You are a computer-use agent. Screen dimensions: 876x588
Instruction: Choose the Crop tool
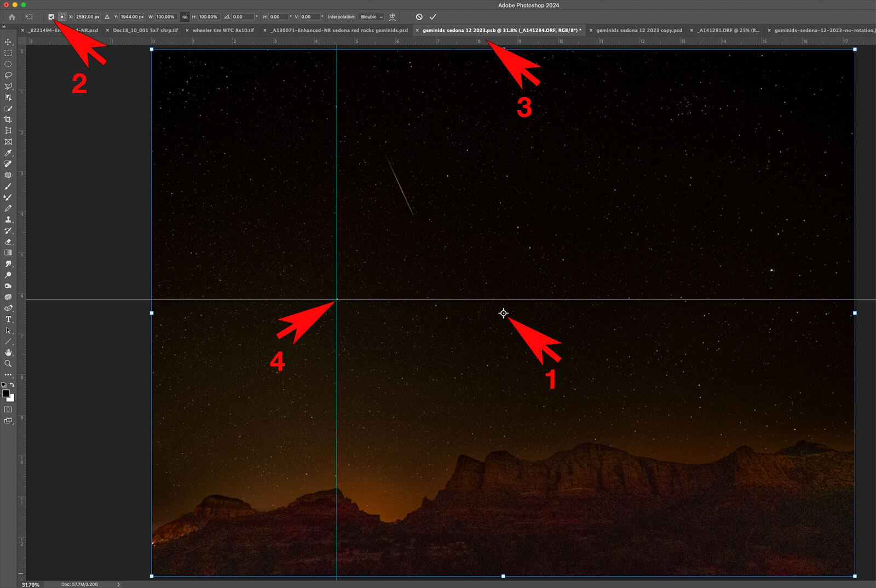tap(8, 119)
